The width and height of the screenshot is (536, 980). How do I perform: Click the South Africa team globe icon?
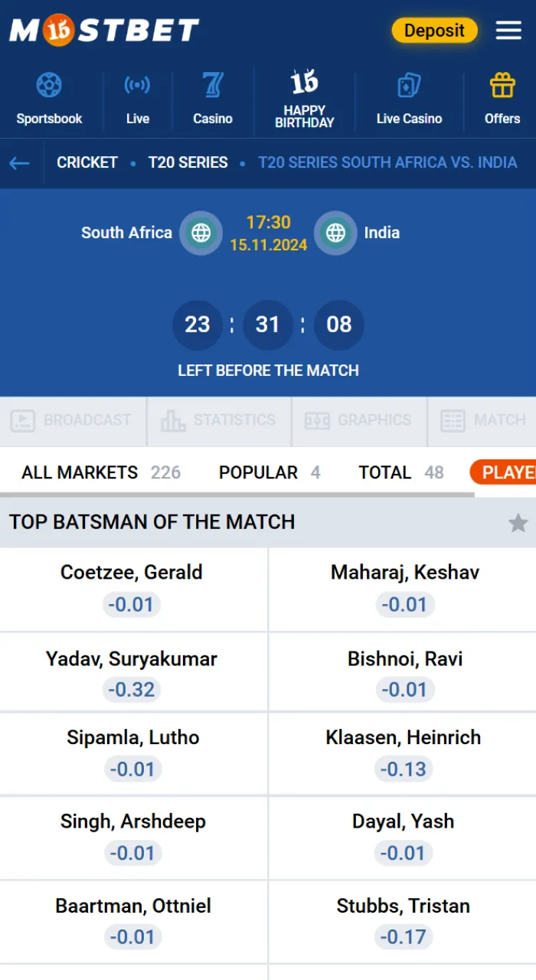201,233
